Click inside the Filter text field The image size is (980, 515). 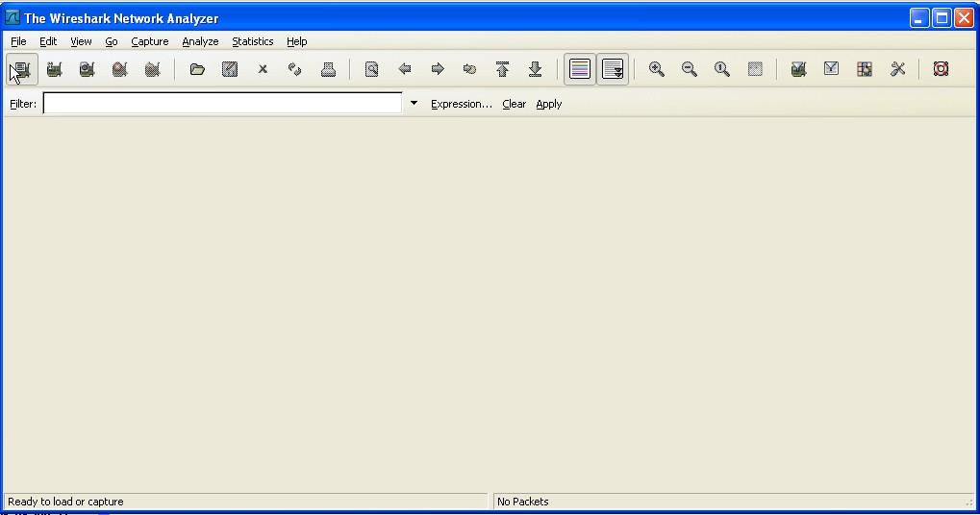(x=222, y=103)
